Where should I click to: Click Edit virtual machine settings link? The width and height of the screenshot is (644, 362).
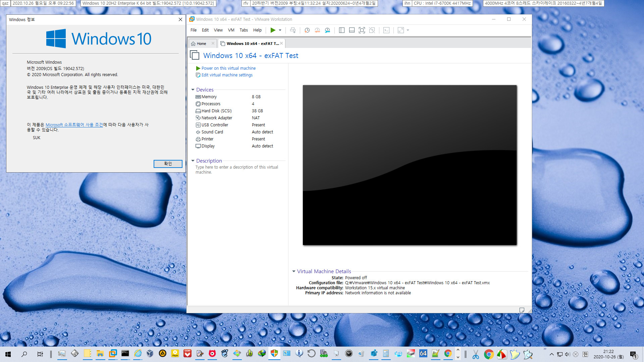(227, 75)
